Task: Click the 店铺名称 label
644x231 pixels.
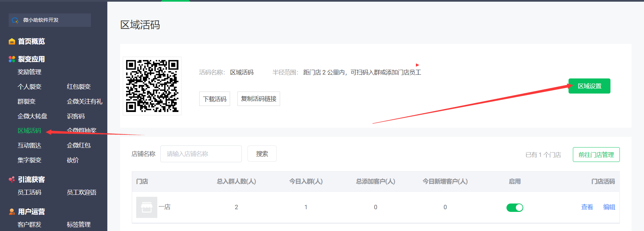Action: (x=144, y=154)
